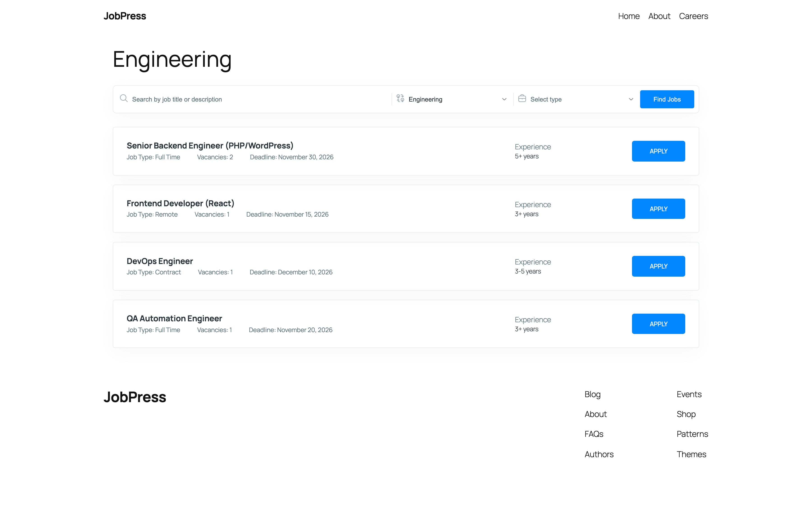Apply to DevOps Engineer job
This screenshot has height=519, width=812.
click(x=658, y=266)
